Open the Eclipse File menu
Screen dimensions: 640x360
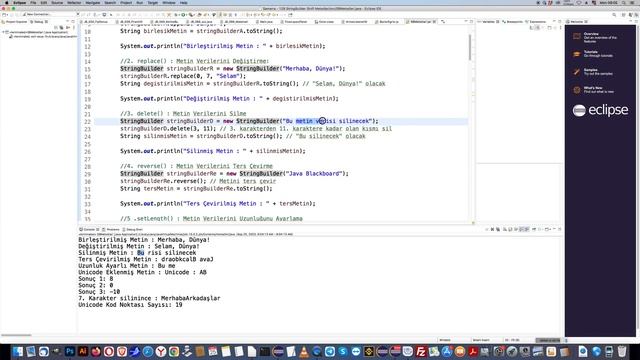pos(33,3)
